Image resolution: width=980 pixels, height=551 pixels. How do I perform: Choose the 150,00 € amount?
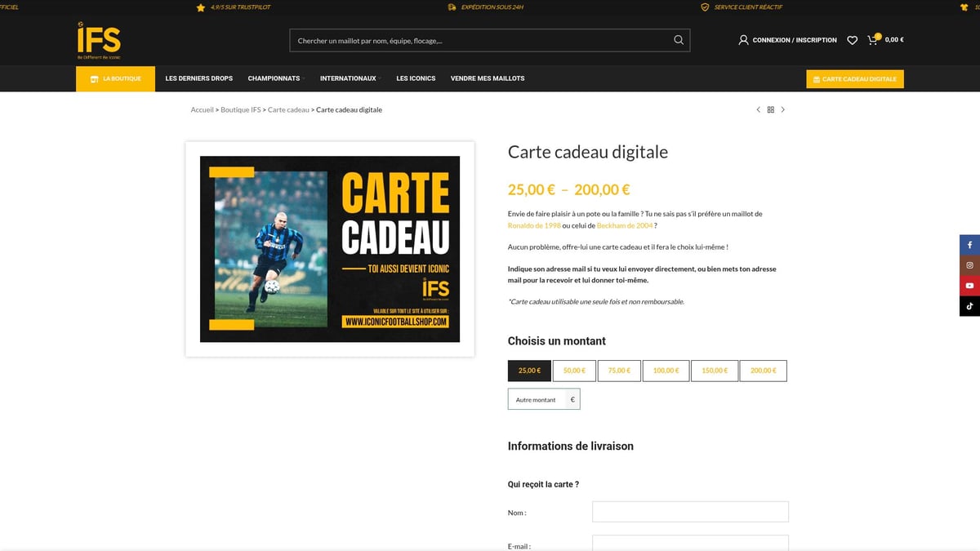click(715, 371)
